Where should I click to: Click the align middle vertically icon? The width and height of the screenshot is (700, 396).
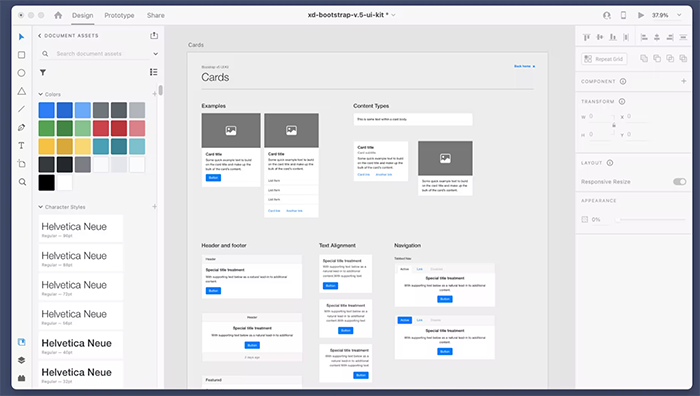tap(600, 38)
